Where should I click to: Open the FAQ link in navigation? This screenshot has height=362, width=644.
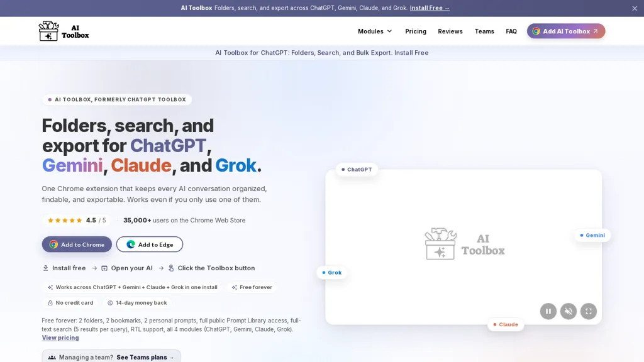click(x=511, y=31)
